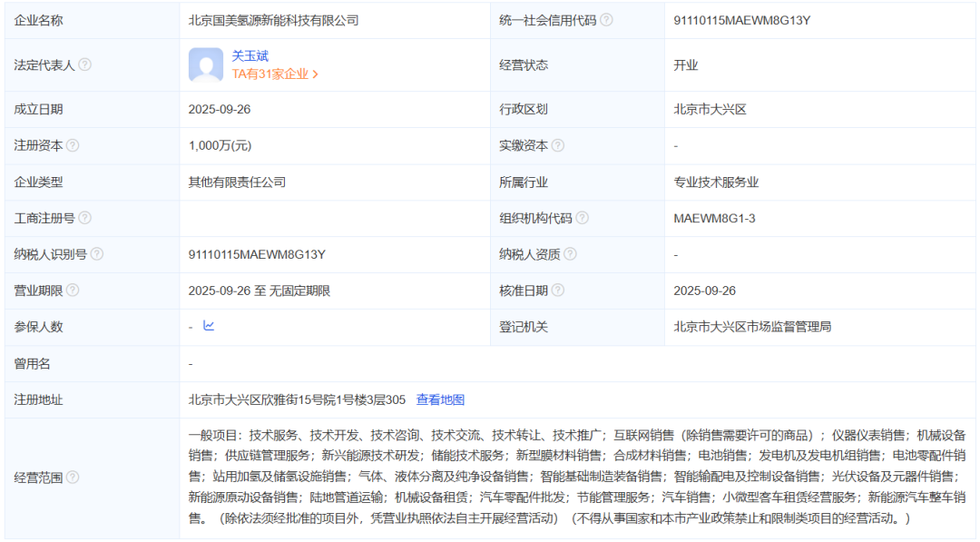Click the avatar of 关玉斌
The width and height of the screenshot is (980, 542).
click(x=206, y=65)
